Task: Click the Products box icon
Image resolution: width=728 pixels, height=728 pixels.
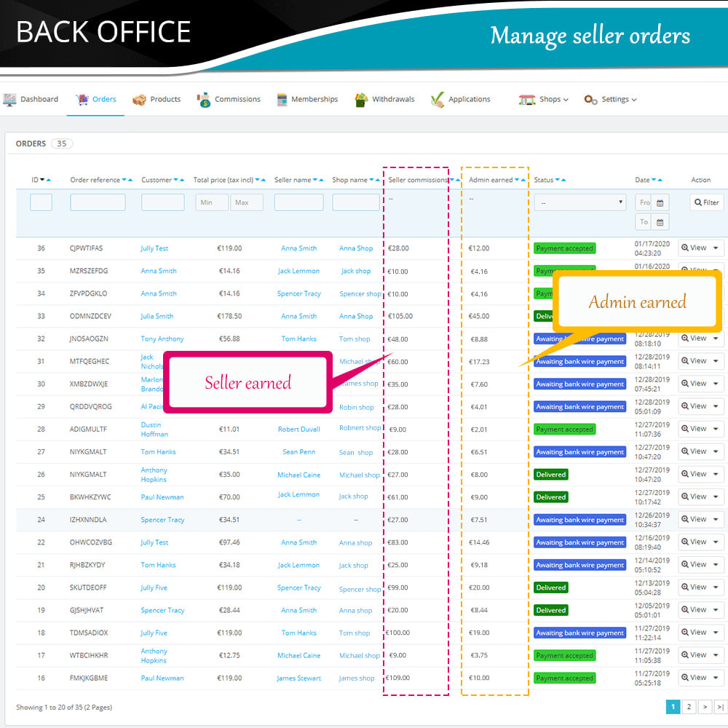Action: coord(139,100)
